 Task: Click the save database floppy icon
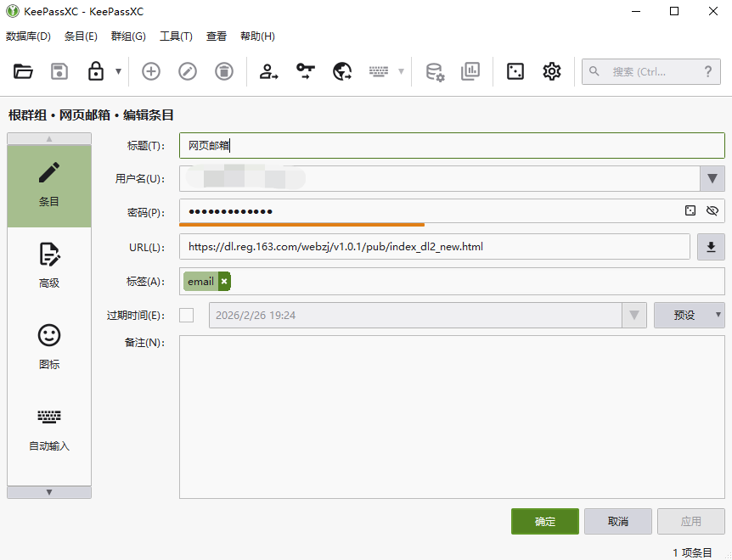click(59, 71)
